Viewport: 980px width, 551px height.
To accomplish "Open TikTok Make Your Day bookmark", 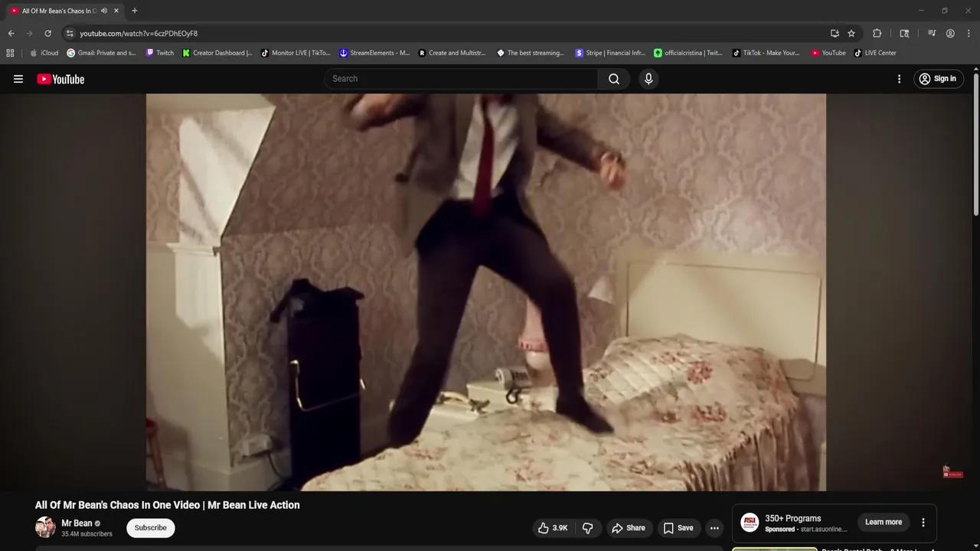I will point(766,53).
